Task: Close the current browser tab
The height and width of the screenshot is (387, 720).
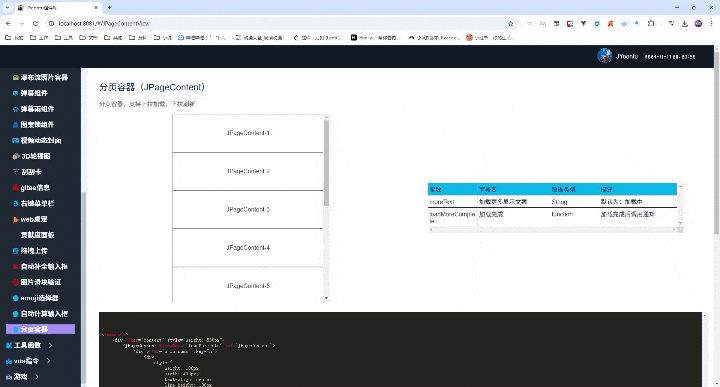Action: coord(96,7)
